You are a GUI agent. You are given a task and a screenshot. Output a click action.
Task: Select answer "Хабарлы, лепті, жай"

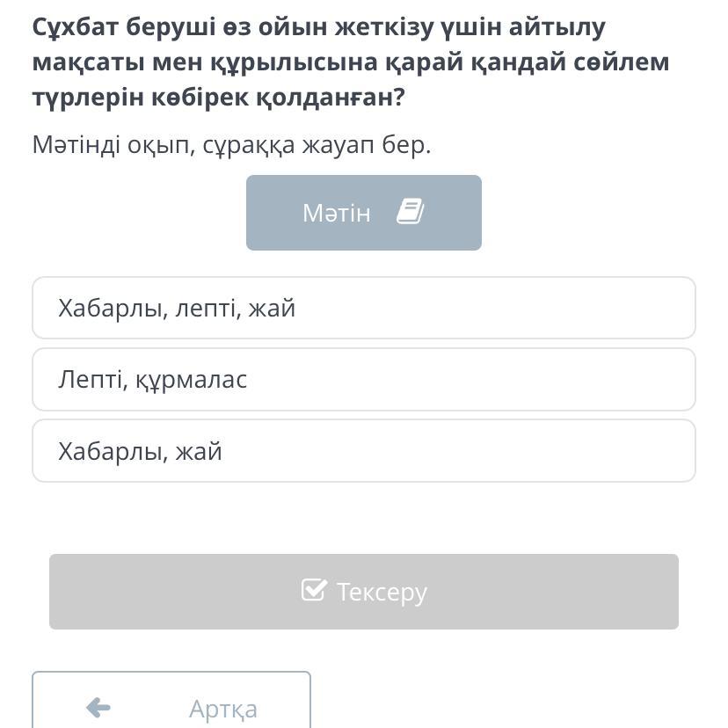[363, 308]
